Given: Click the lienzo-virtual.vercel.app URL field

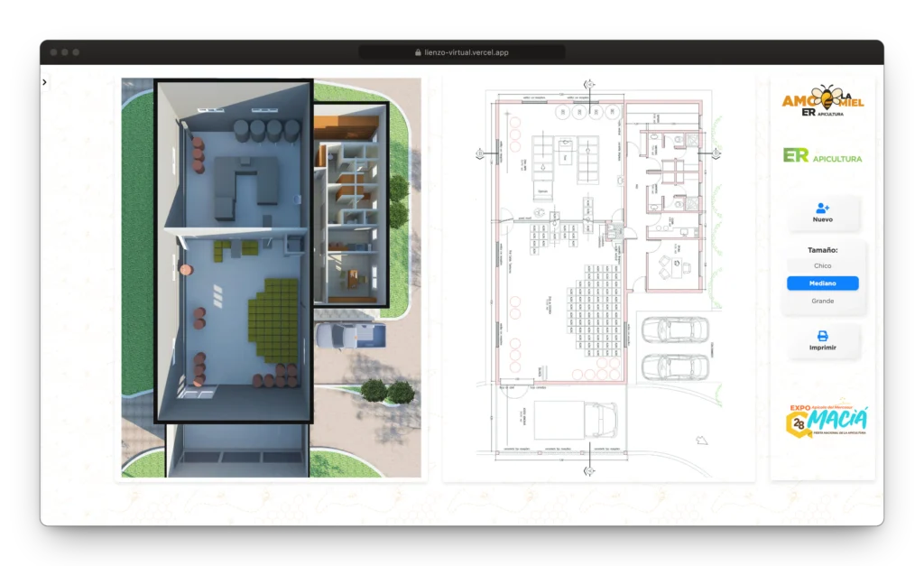Looking at the screenshot, I should [461, 52].
